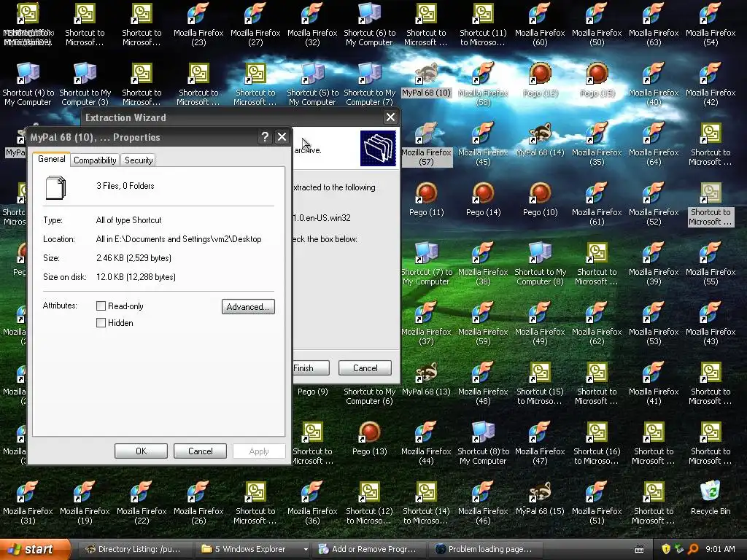The image size is (747, 560).
Task: Click the magnifier tray icon
Action: tap(694, 549)
